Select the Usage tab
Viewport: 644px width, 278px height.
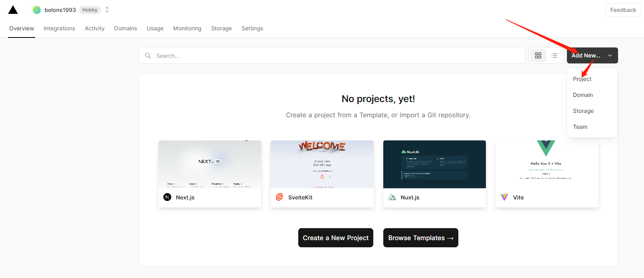point(155,28)
